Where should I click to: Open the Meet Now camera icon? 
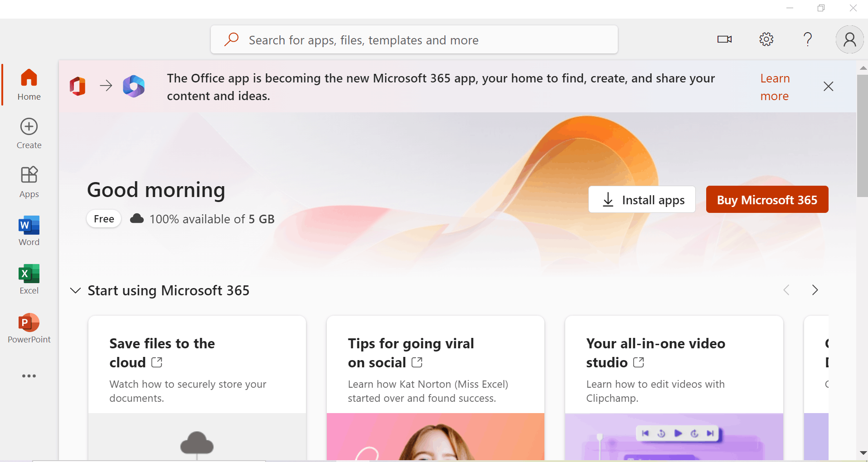[x=724, y=39]
